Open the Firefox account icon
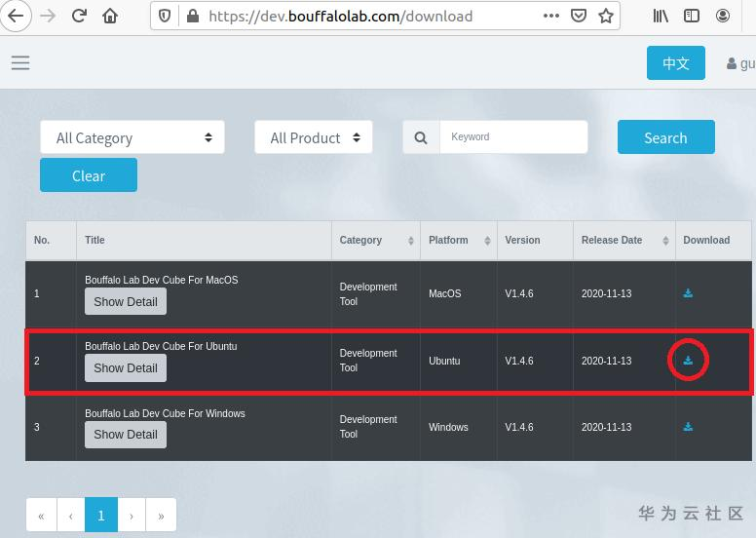The width and height of the screenshot is (756, 538). [x=722, y=16]
